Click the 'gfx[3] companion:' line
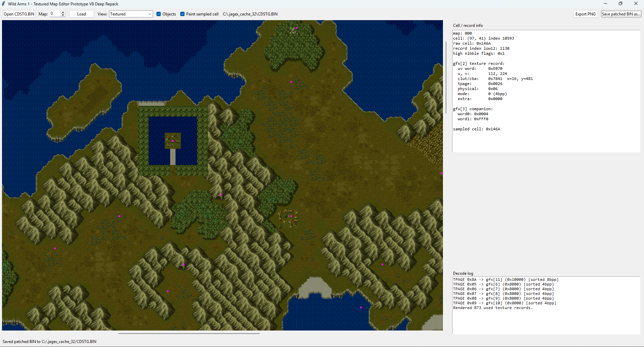 473,109
